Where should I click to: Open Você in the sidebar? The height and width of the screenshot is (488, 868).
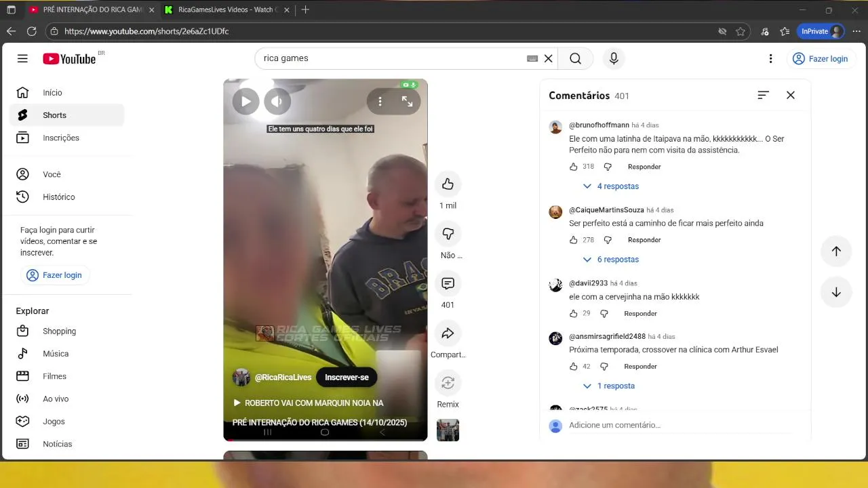point(66,174)
